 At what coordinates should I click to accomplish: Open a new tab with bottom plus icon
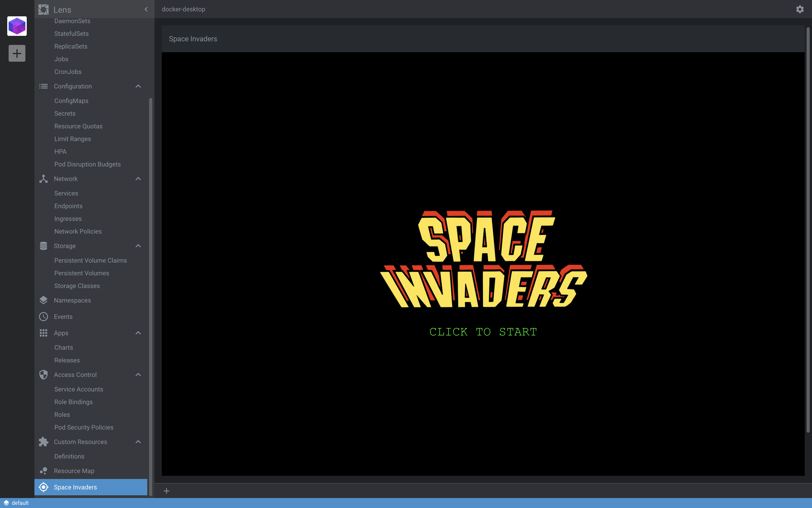[x=167, y=491]
